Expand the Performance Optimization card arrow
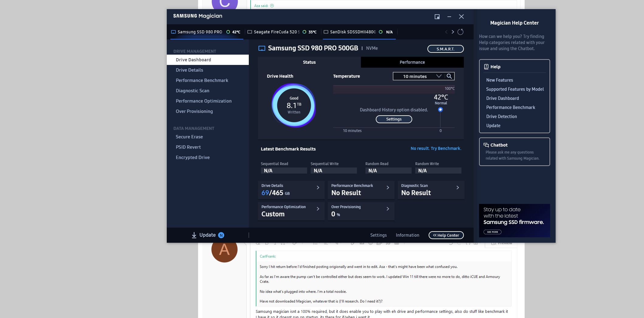644x318 pixels. click(x=318, y=209)
